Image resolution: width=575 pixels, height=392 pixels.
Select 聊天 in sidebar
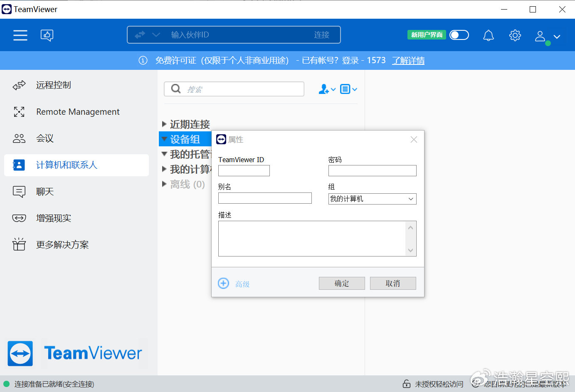coord(77,192)
